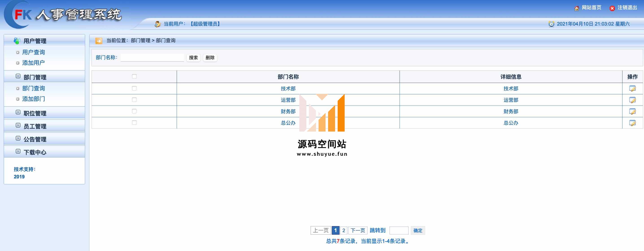Click 总公办 in 详细信息 column
644x251 pixels.
pos(511,123)
